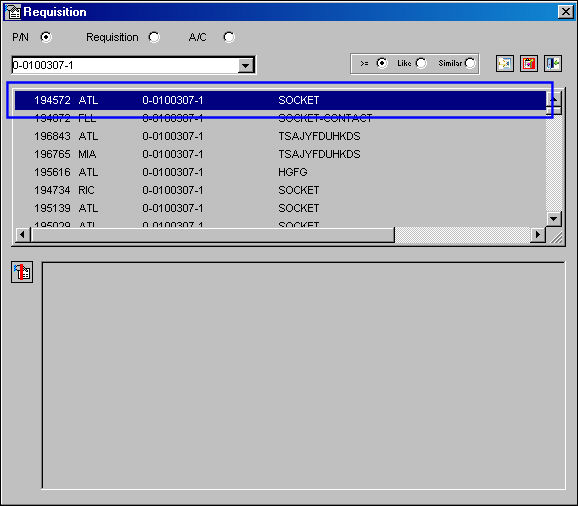Open the part number combo box dropdown

(246, 66)
